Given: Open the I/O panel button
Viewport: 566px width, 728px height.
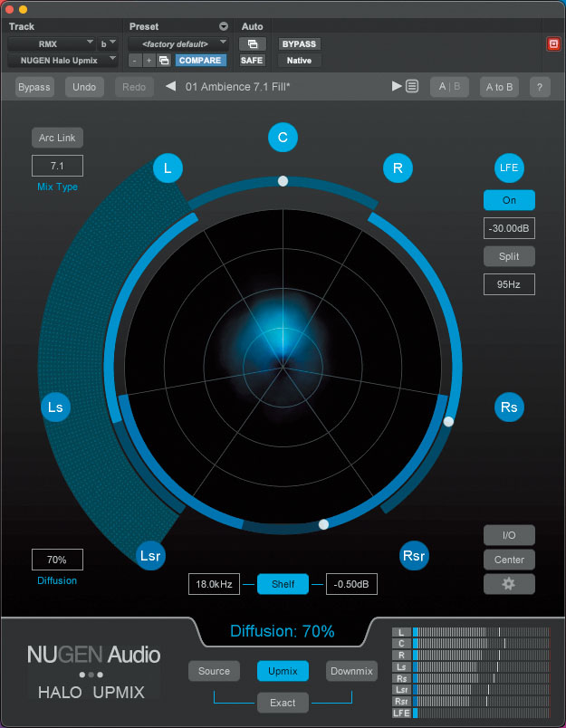Looking at the screenshot, I should tap(509, 535).
